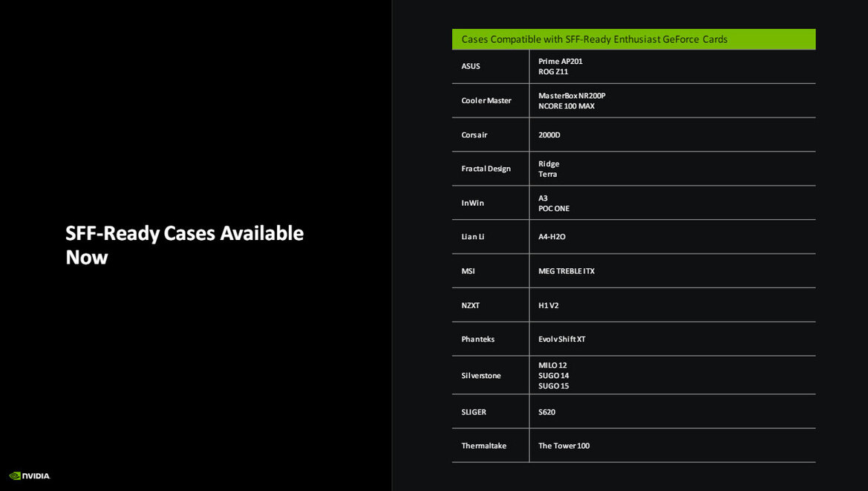
Task: Click the 'S620' case entry
Action: [x=547, y=412]
